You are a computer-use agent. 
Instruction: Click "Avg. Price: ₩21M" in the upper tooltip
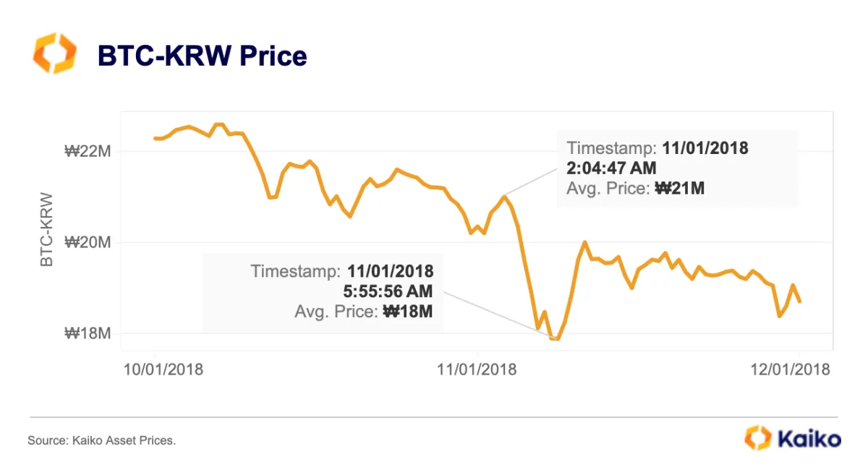635,189
